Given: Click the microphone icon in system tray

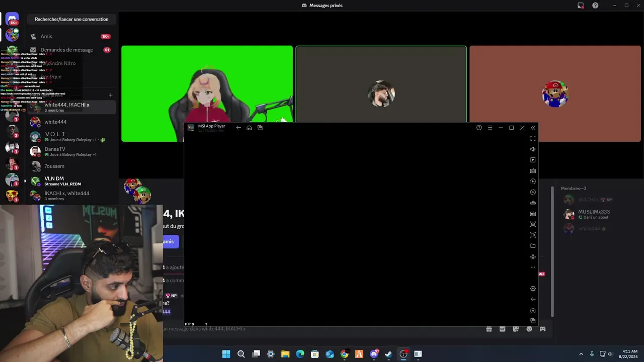Looking at the screenshot, I should click(x=592, y=354).
